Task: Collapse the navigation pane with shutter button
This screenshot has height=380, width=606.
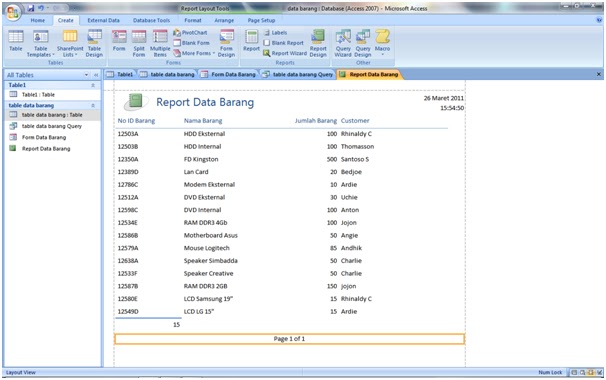Action: [96, 75]
